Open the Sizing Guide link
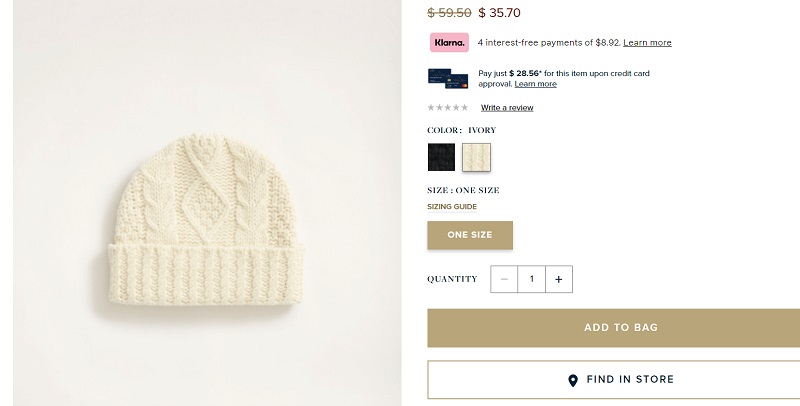 [452, 207]
